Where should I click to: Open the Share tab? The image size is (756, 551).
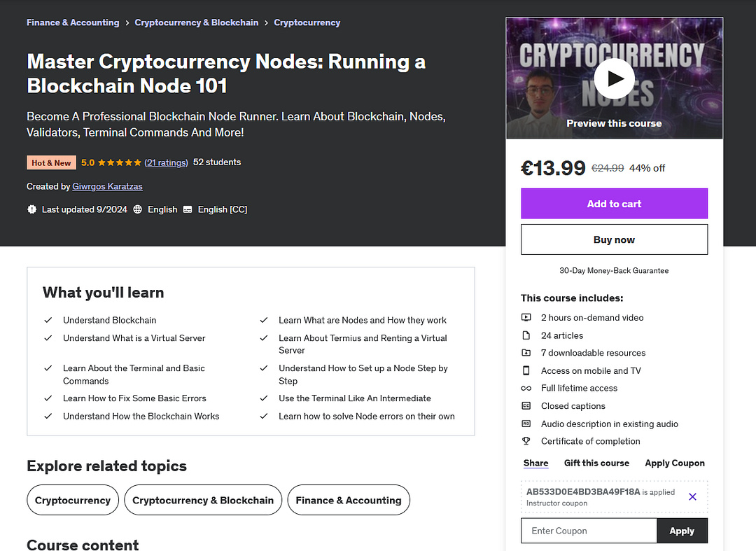[535, 463]
